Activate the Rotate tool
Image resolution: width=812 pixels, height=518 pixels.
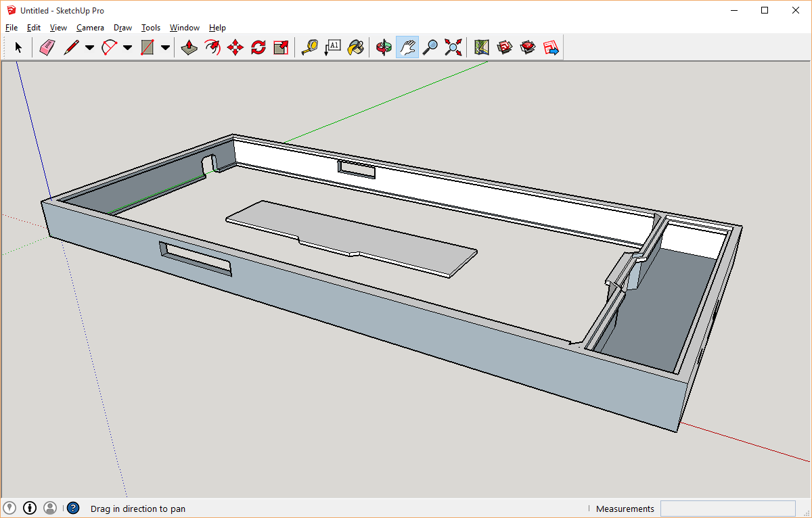point(258,47)
